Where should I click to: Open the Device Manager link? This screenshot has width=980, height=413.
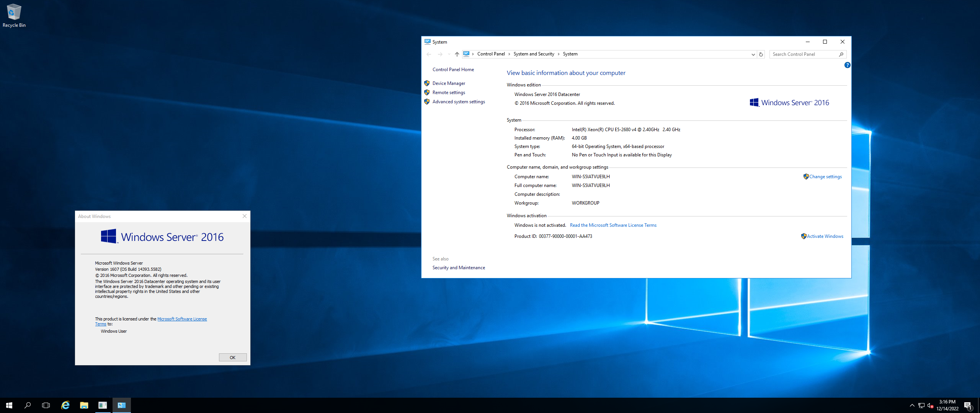449,83
